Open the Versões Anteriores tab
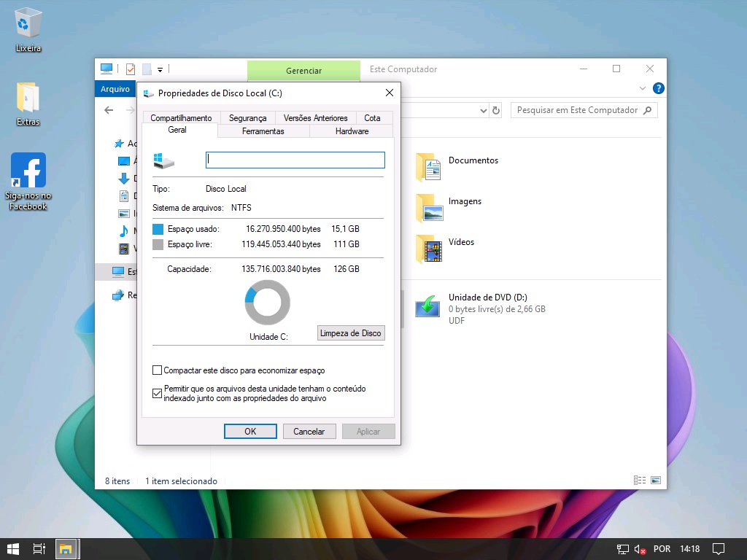 (x=315, y=117)
